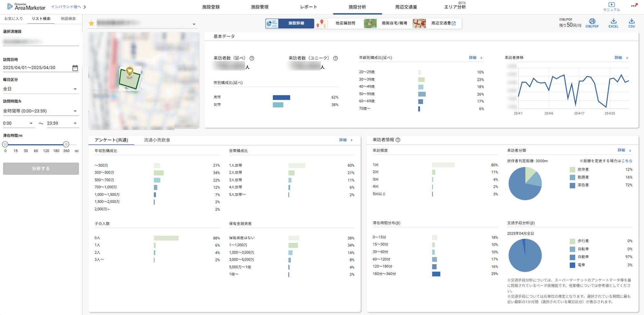Image resolution: width=644 pixels, height=315 pixels.
Task: Open 詳細 link for 来訪者分類
Action: coord(624,151)
